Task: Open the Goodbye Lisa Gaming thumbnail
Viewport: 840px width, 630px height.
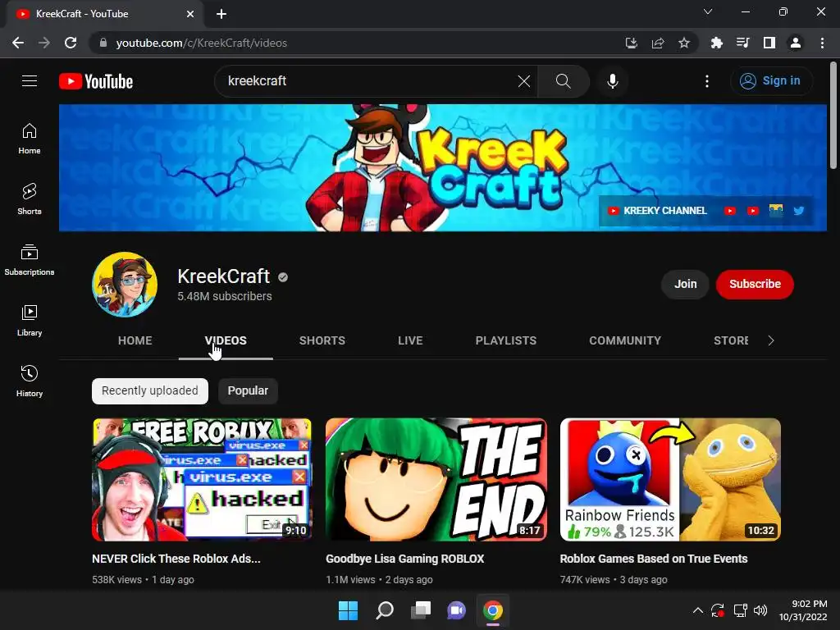Action: click(x=436, y=479)
